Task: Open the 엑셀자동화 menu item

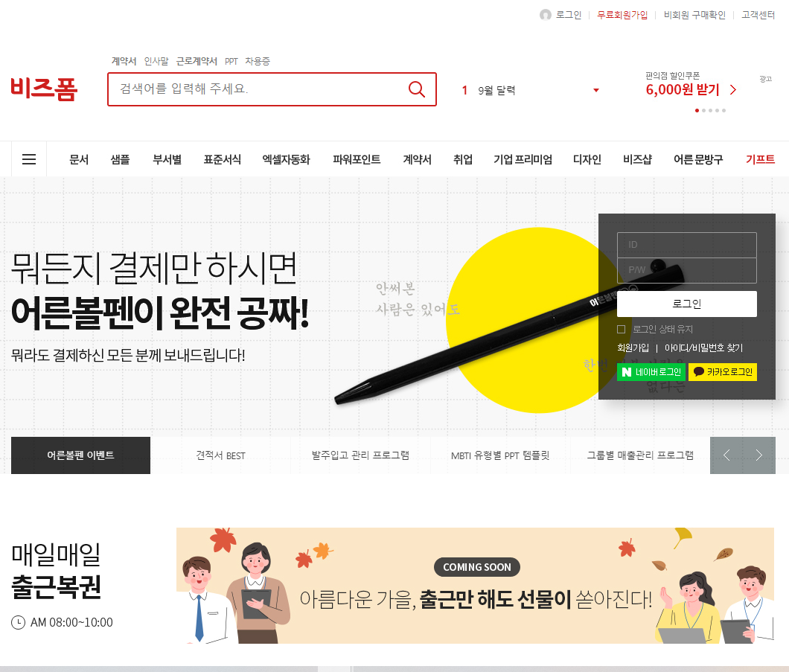Action: pyautogui.click(x=287, y=159)
